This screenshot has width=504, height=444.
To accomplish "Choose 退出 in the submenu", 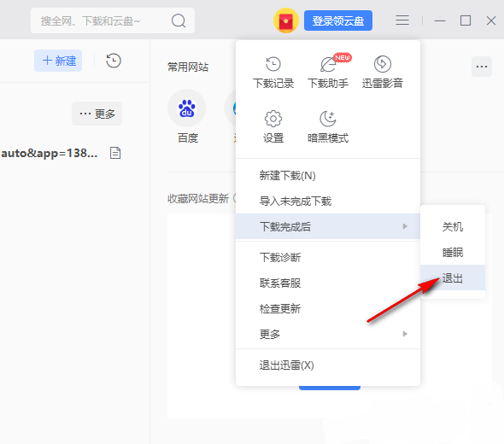I will tap(453, 277).
